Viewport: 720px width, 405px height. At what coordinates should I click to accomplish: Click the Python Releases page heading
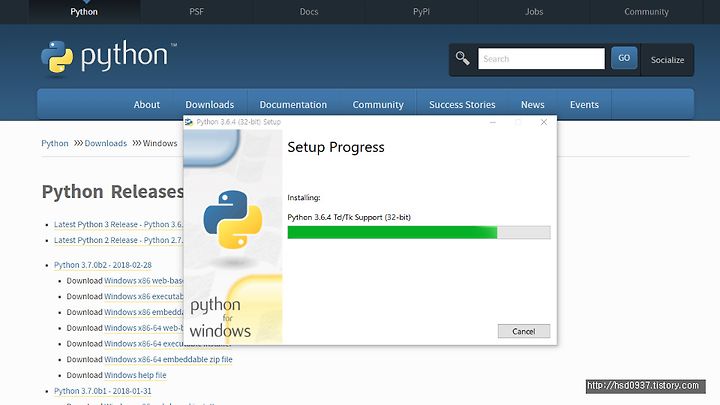112,191
